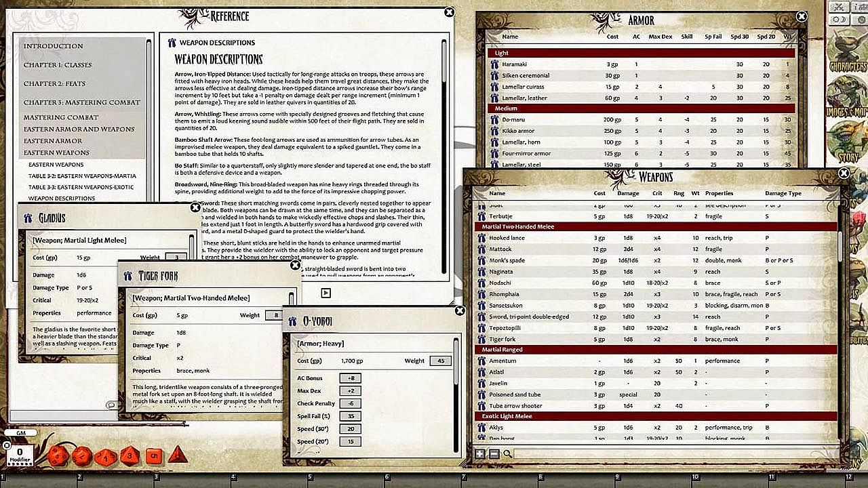Image resolution: width=868 pixels, height=488 pixels.
Task: Click the O-Yoroi Weight field value 45
Action: (440, 361)
